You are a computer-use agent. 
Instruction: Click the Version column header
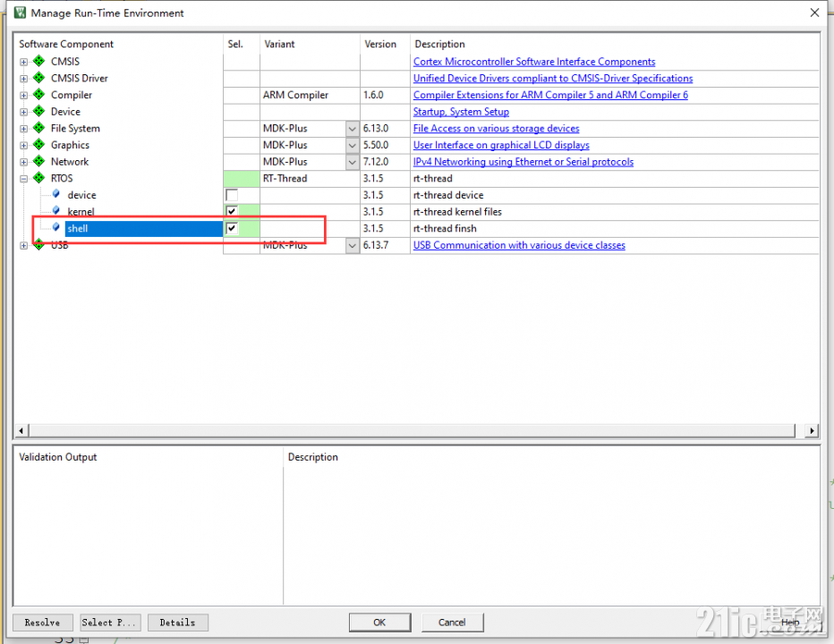click(x=380, y=44)
